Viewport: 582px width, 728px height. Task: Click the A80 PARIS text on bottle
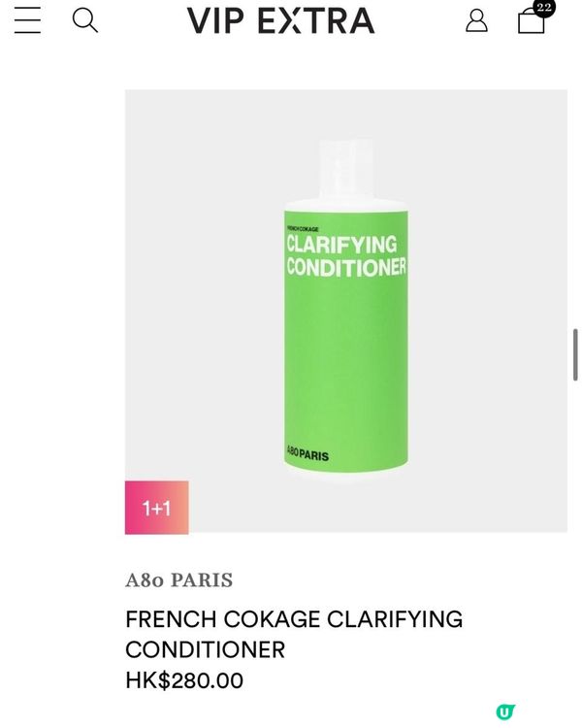tap(307, 455)
